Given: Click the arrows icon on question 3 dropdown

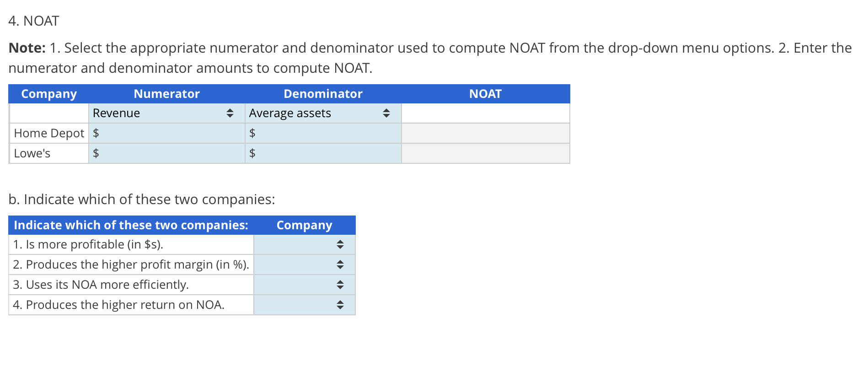Looking at the screenshot, I should pos(340,285).
